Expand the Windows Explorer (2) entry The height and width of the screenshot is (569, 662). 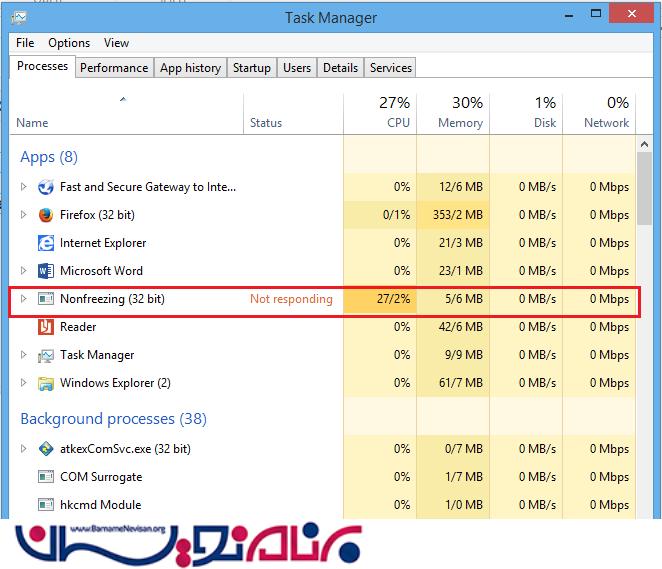24,383
